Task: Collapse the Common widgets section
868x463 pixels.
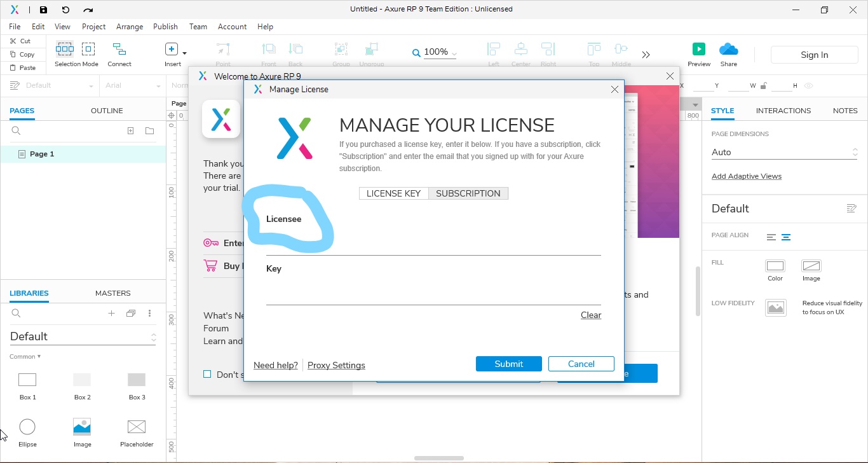Action: click(25, 357)
